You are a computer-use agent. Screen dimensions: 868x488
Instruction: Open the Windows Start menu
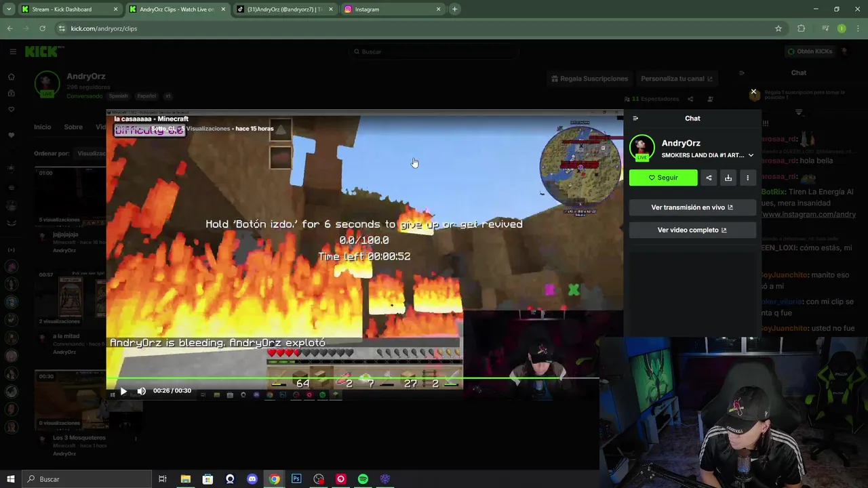pyautogui.click(x=11, y=479)
